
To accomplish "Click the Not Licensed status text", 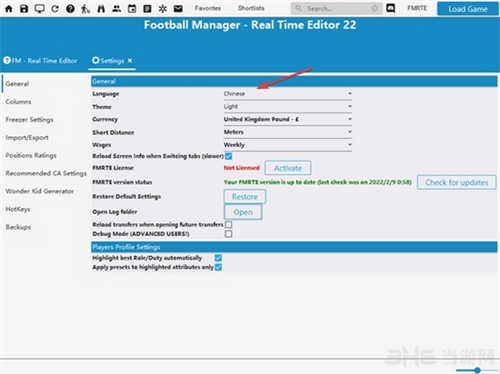I will pos(242,168).
